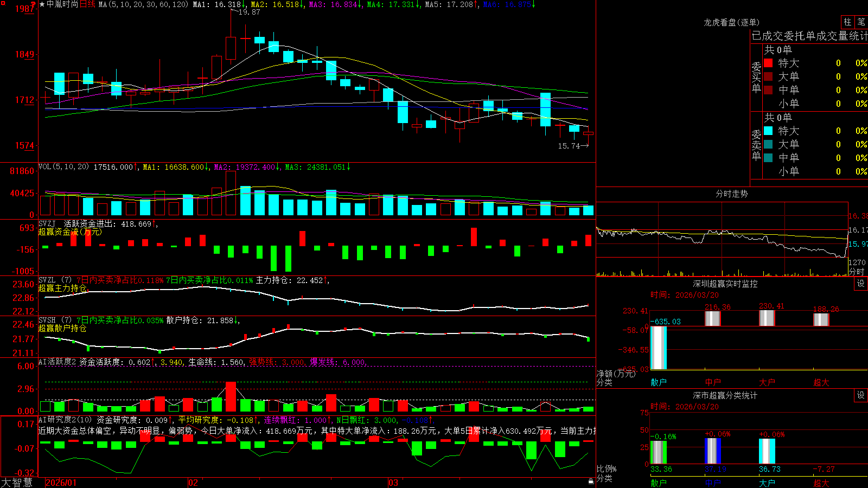Click the 连续飘红: 1.000 label

tap(297, 420)
